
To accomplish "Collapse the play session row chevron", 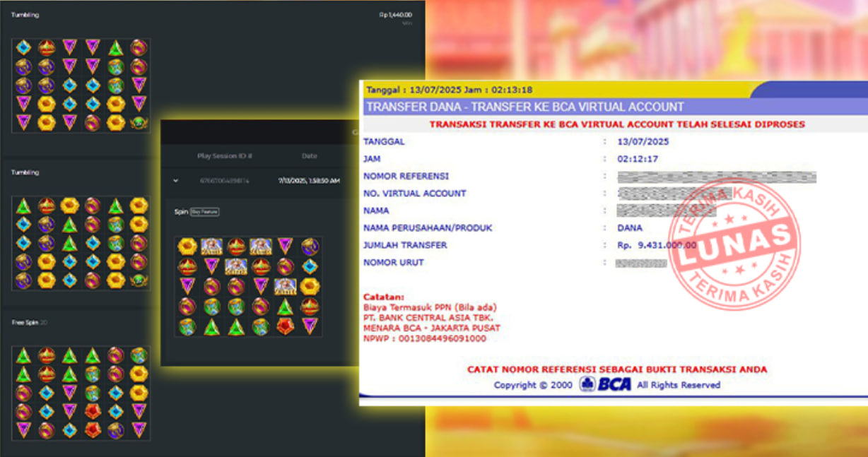I will pyautogui.click(x=175, y=181).
